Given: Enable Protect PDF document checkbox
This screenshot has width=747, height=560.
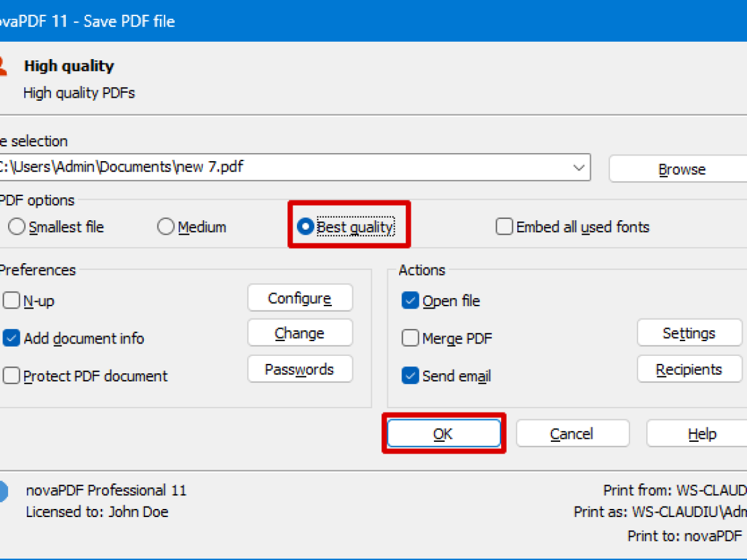Looking at the screenshot, I should (x=12, y=376).
